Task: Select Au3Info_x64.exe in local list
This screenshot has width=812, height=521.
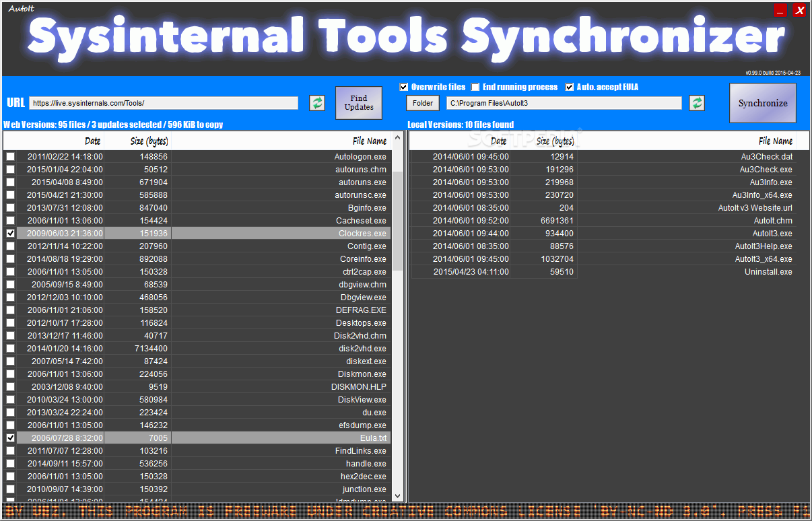Action: pos(603,195)
